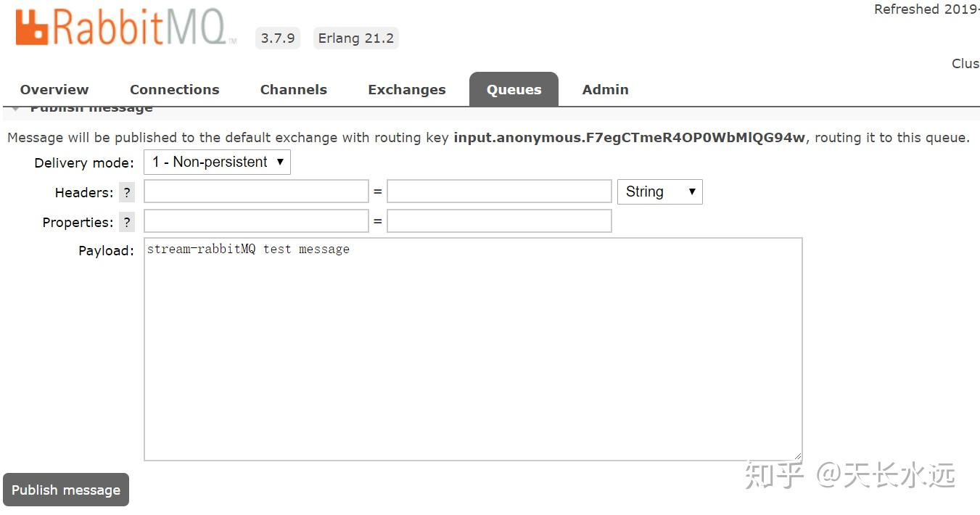Image resolution: width=980 pixels, height=515 pixels.
Task: Select the Queues tab
Action: pyautogui.click(x=514, y=89)
